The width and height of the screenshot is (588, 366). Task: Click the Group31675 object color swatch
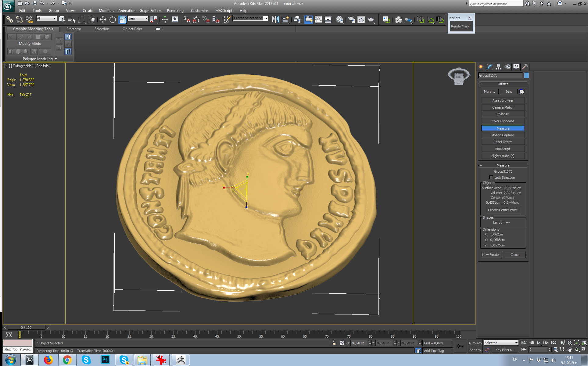coord(526,75)
